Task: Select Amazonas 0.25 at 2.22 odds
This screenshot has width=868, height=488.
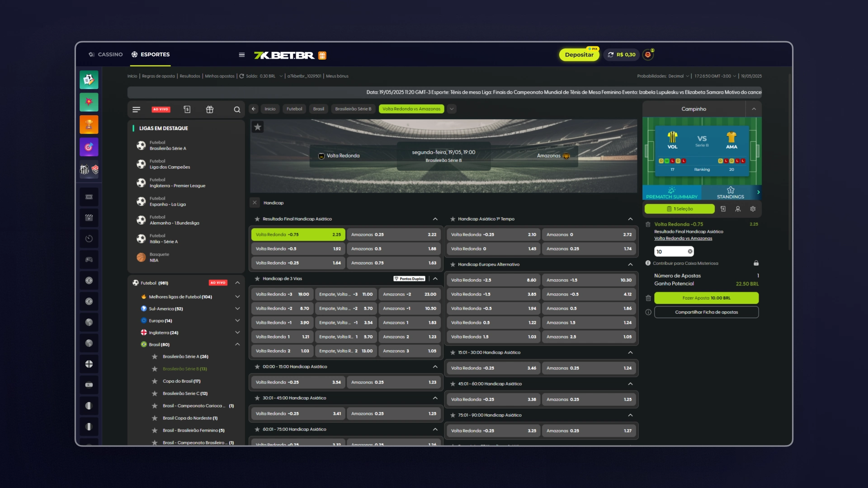Action: (394, 235)
